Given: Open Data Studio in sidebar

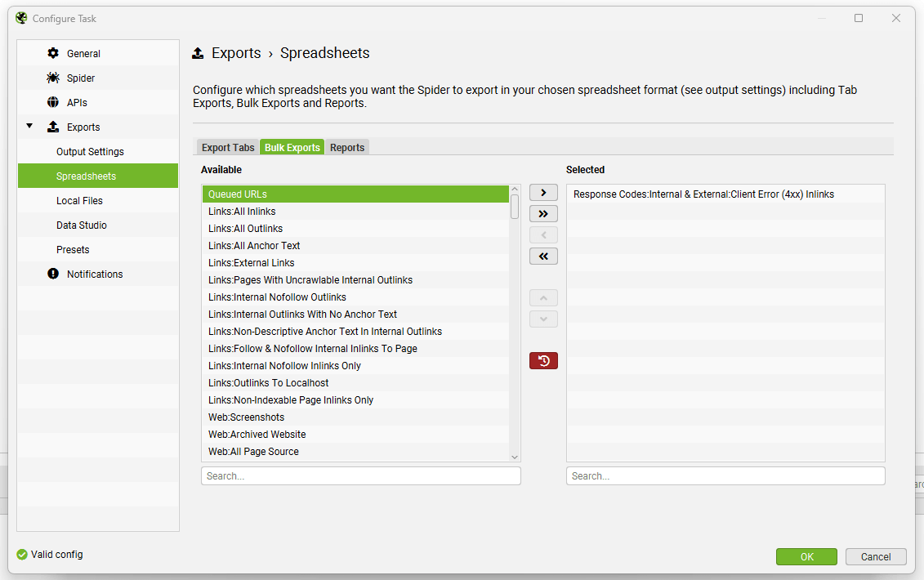Looking at the screenshot, I should (x=98, y=225).
